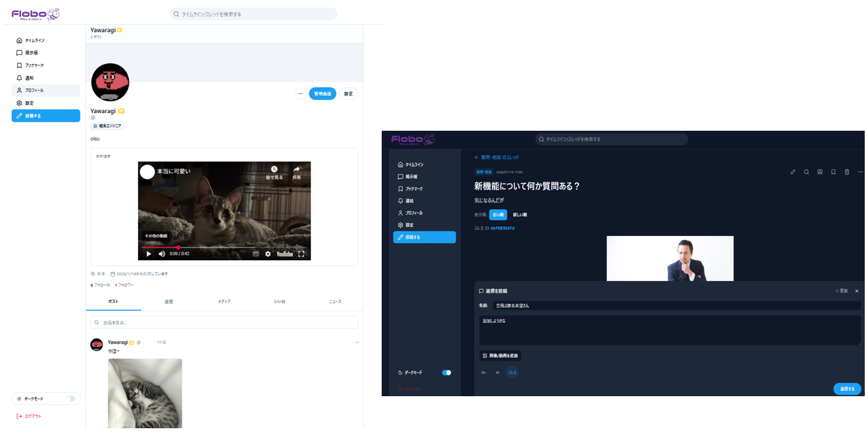
Task: Enable dark mode in light sidebar
Action: 70,399
